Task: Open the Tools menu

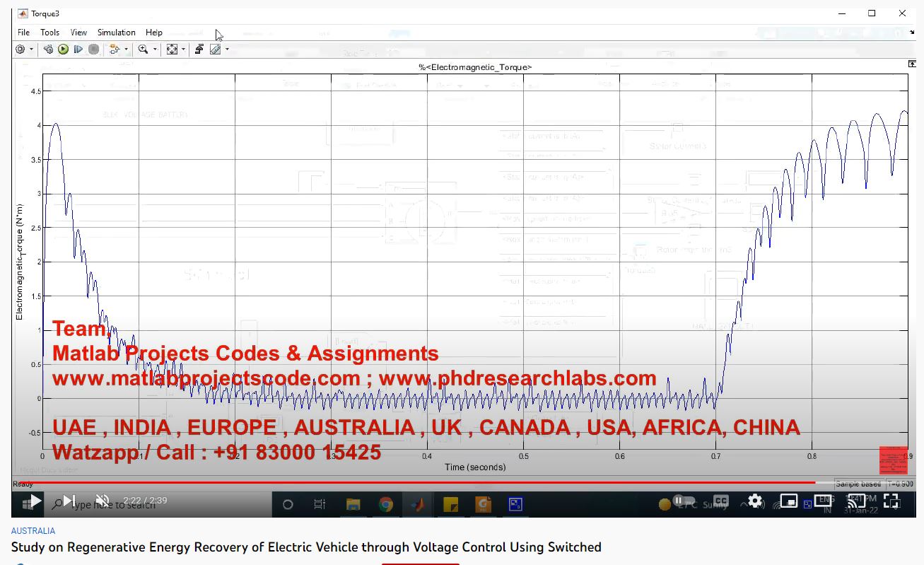Action: point(49,33)
